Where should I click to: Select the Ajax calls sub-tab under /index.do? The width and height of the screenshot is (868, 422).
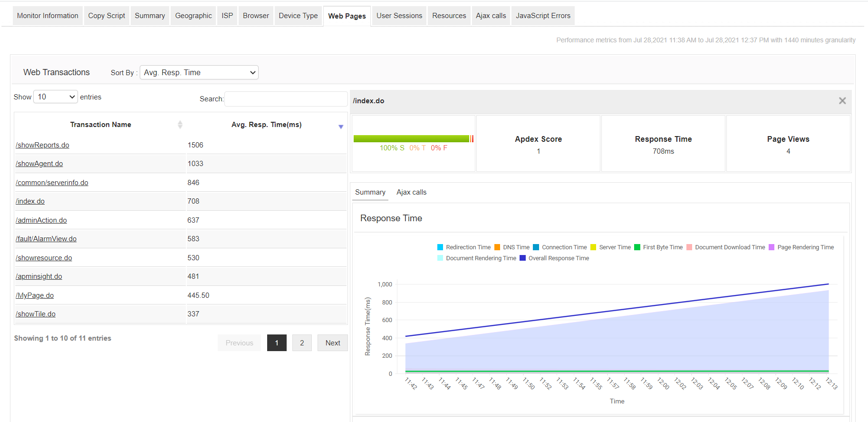coord(411,192)
